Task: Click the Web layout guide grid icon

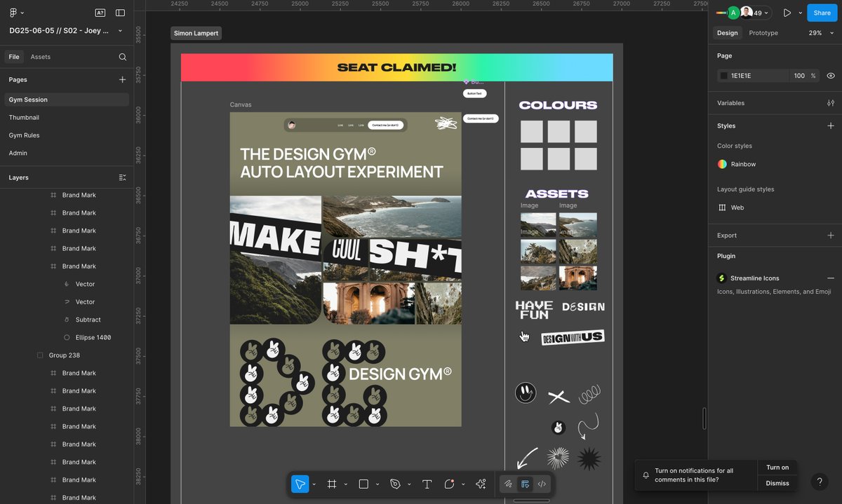Action: tap(722, 207)
